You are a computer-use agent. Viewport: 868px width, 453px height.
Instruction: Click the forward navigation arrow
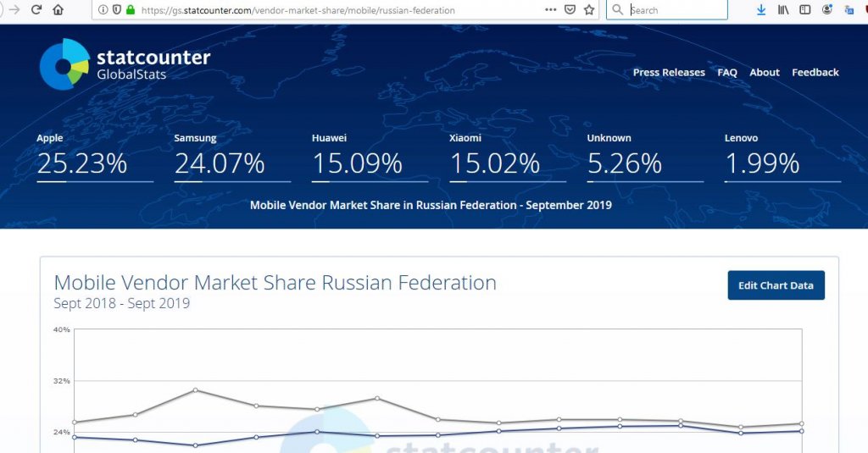(x=14, y=9)
